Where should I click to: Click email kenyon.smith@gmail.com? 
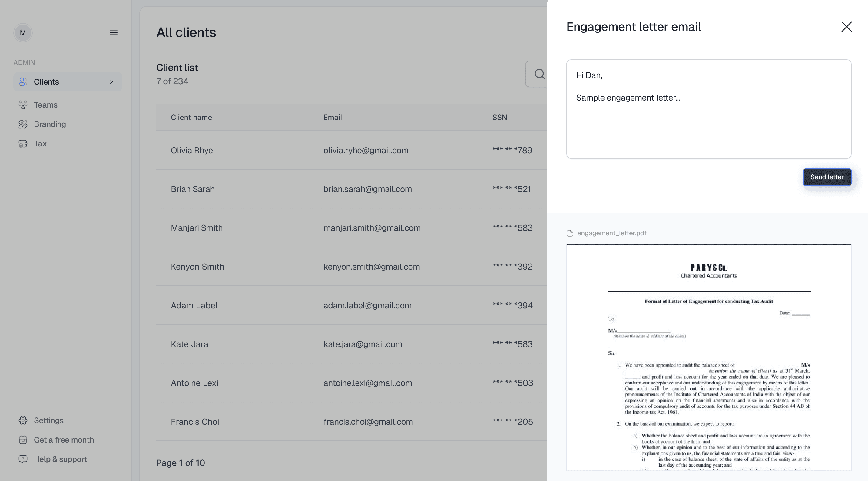(x=372, y=267)
